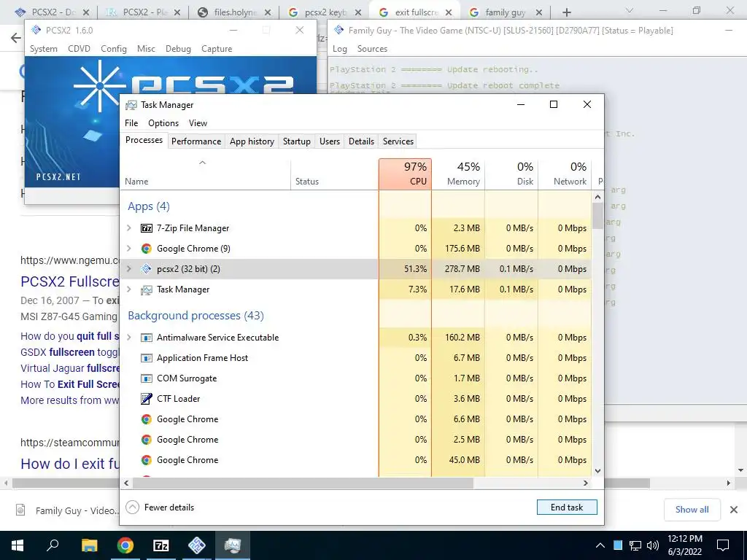Click the pcsx2 (32 bit) process icon

pos(146,269)
